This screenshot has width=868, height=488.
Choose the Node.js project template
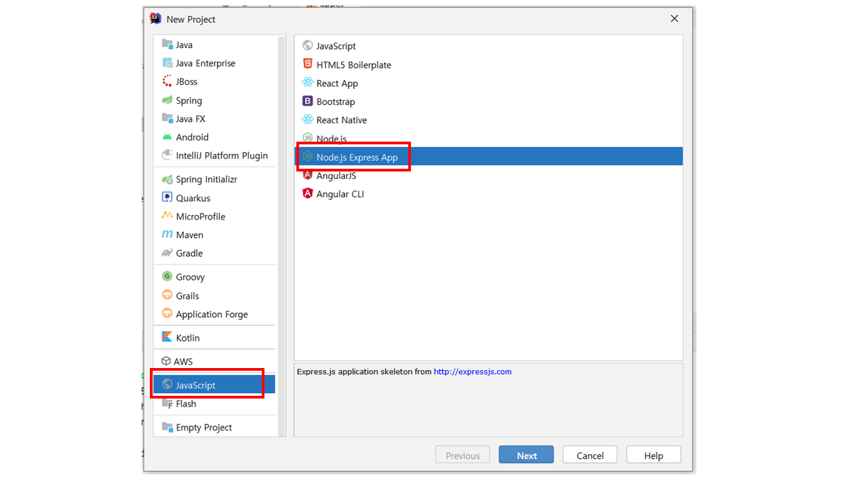point(488,138)
